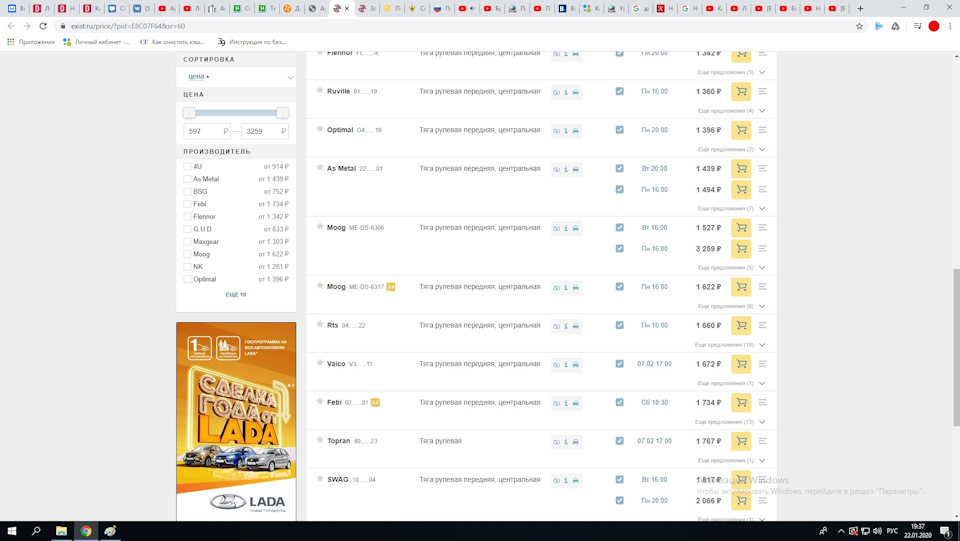Add Moog ME-DS-6317 1 622 ₽ to cart
Screen dimensions: 960x541
[x=741, y=287]
